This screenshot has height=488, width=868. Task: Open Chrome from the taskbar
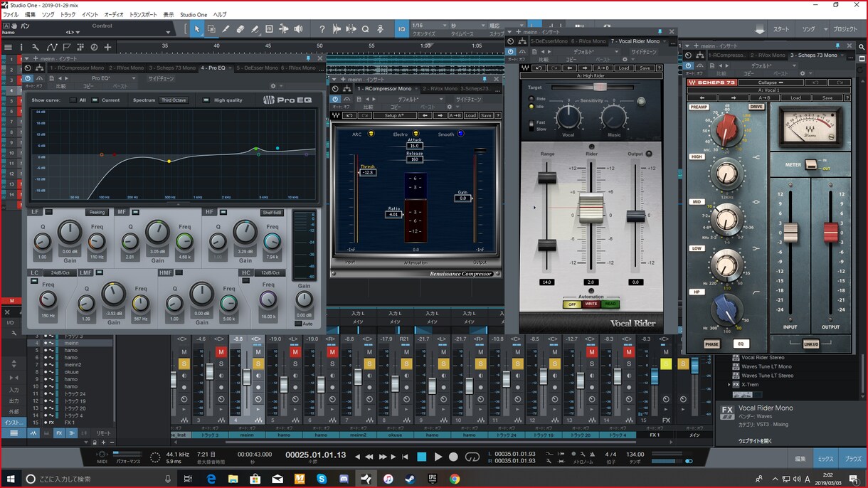tap(455, 479)
